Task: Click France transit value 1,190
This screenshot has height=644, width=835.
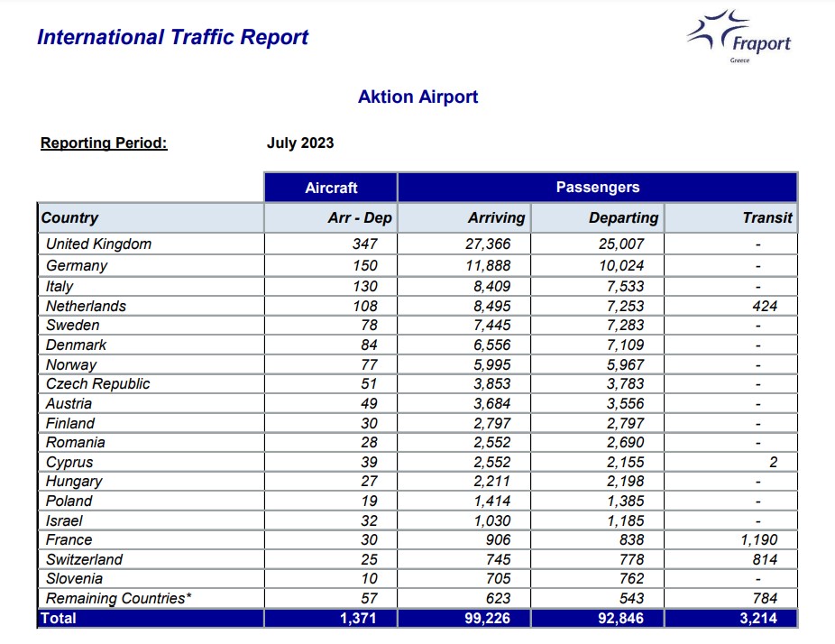Action: [759, 539]
